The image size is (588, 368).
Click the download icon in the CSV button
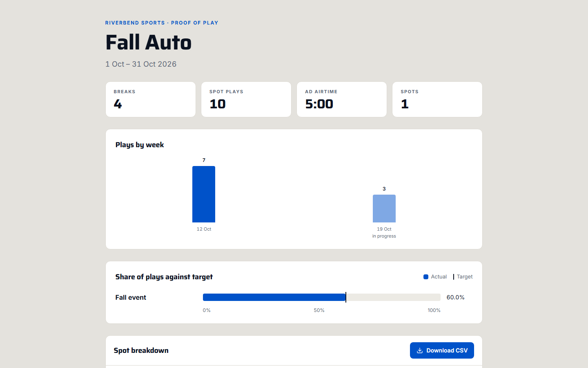click(420, 350)
